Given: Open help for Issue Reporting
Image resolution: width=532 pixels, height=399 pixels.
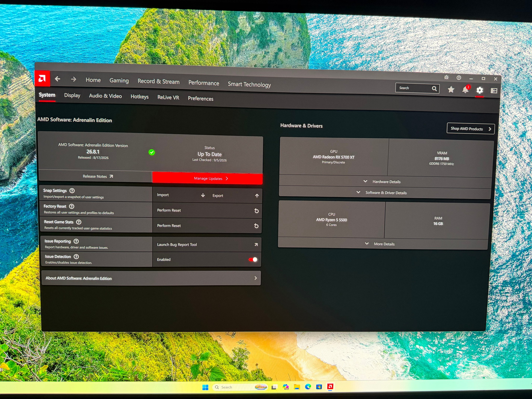Looking at the screenshot, I should (x=76, y=241).
